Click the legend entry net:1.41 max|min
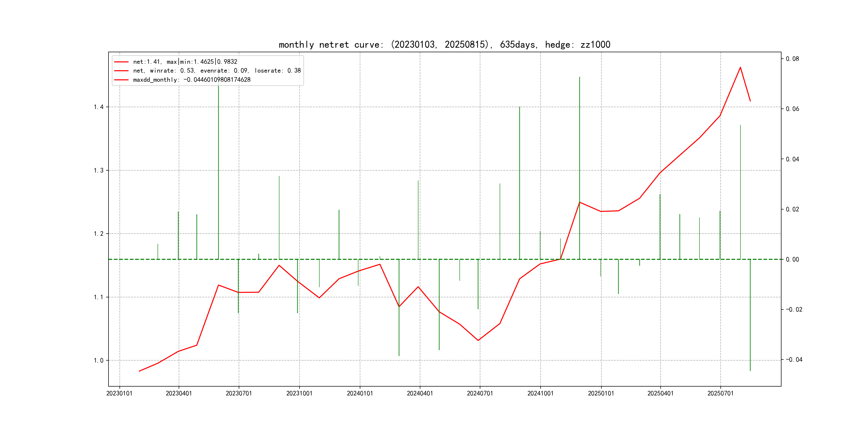Screen dimensions: 868x434 pyautogui.click(x=185, y=62)
